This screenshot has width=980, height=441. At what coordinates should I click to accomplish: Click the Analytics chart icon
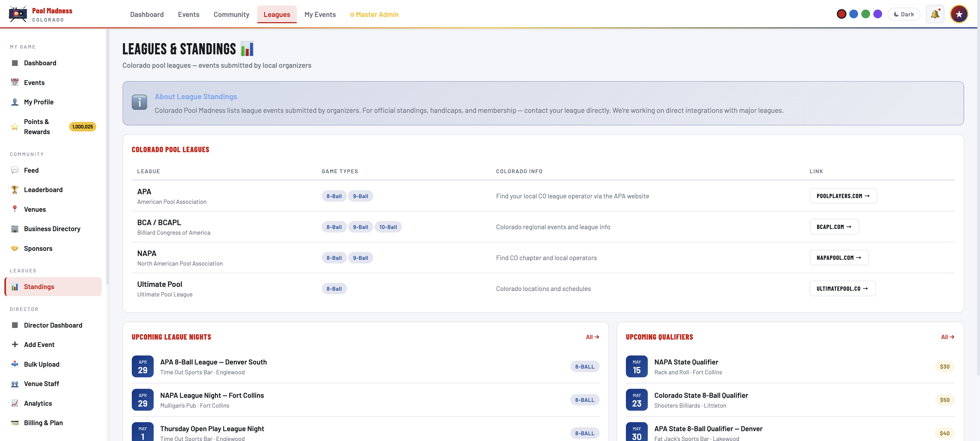click(x=15, y=403)
